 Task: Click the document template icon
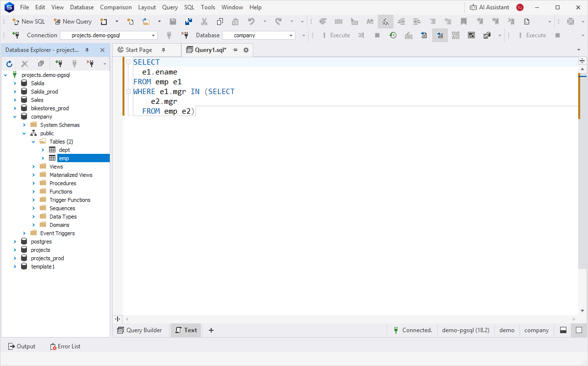point(527,22)
